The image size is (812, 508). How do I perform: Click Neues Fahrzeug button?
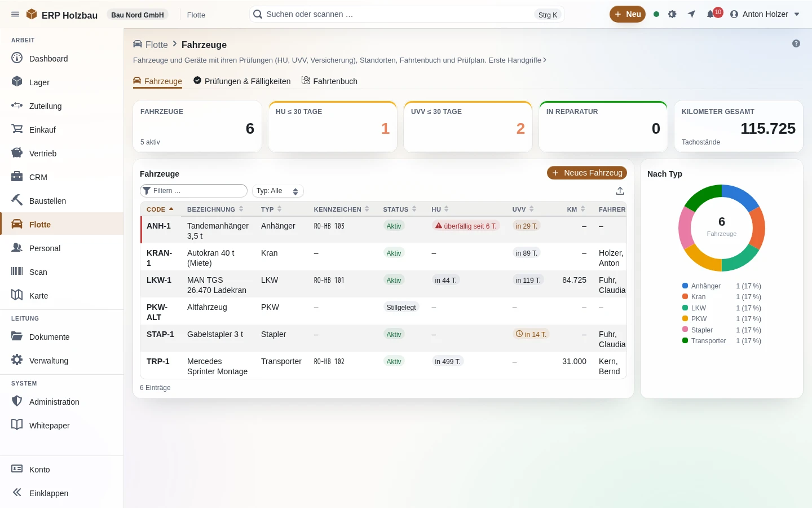[587, 173]
